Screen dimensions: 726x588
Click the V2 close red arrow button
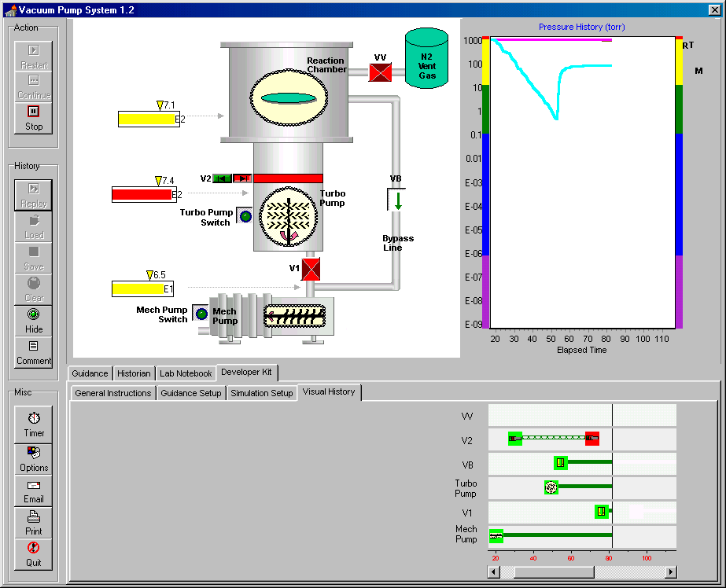(242, 178)
